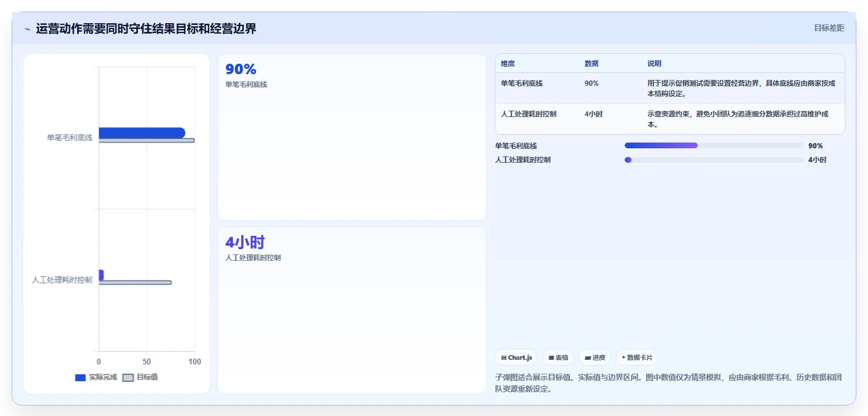Toggle the 实际完成 legend swatch
The image size is (868, 416).
pos(81,378)
